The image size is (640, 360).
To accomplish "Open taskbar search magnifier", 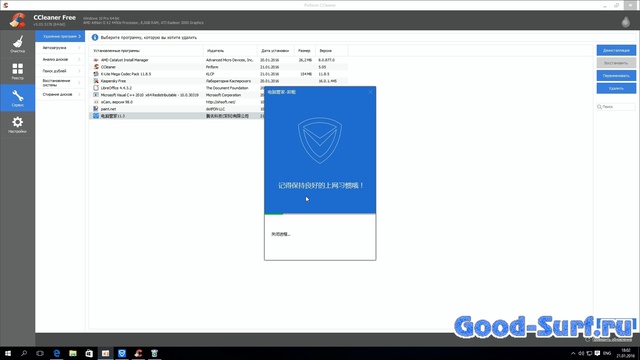I will click(24, 353).
